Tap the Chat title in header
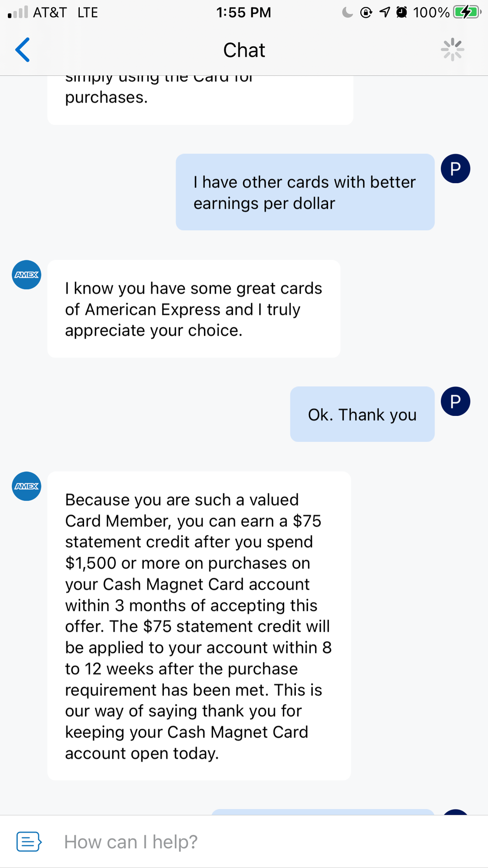The width and height of the screenshot is (488, 868). [x=244, y=50]
